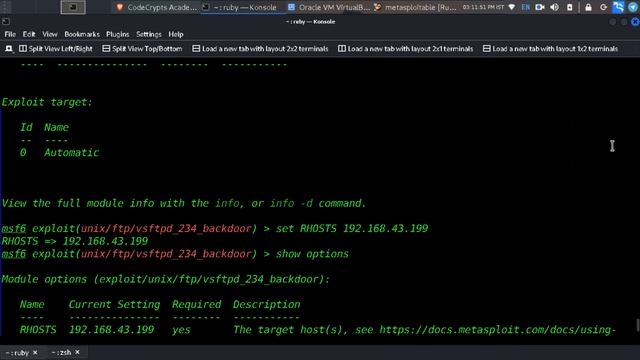
Task: Open the Help menu
Action: pos(176,34)
